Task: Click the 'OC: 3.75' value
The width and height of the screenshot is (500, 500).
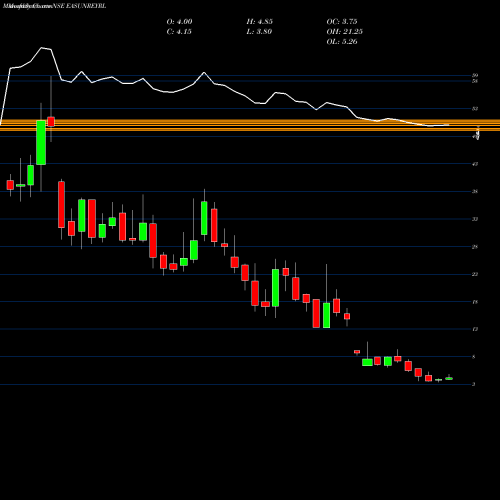Action: click(342, 22)
